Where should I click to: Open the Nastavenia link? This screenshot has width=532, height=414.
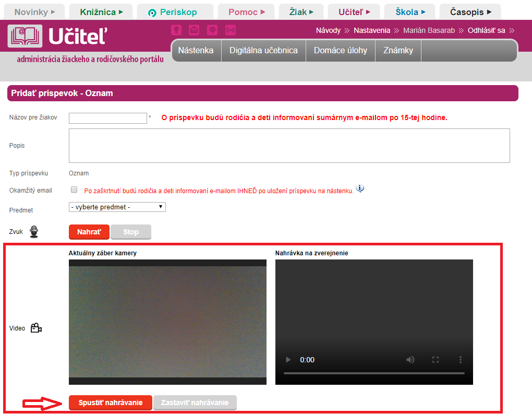point(372,31)
